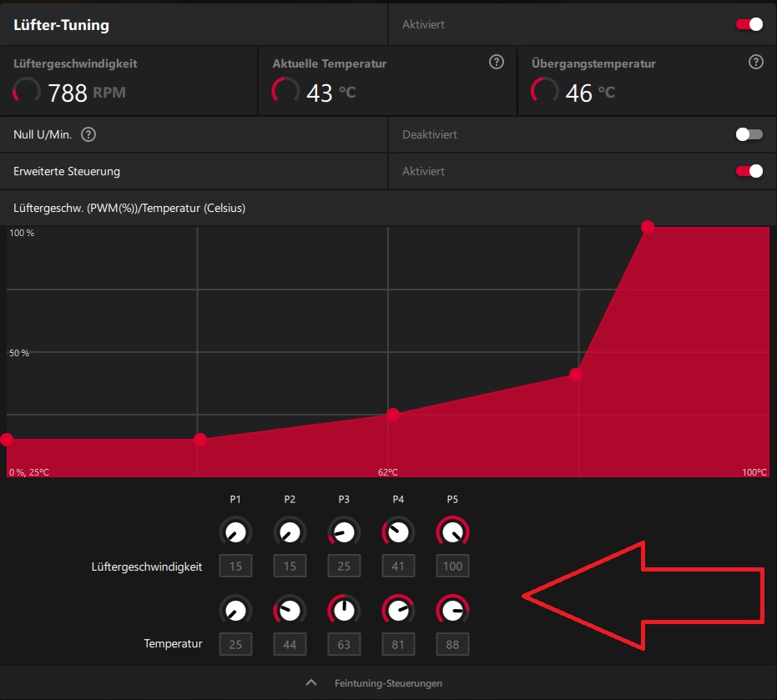Click P4 temperature field showing 81
Screen dimensions: 777x700
click(x=398, y=644)
